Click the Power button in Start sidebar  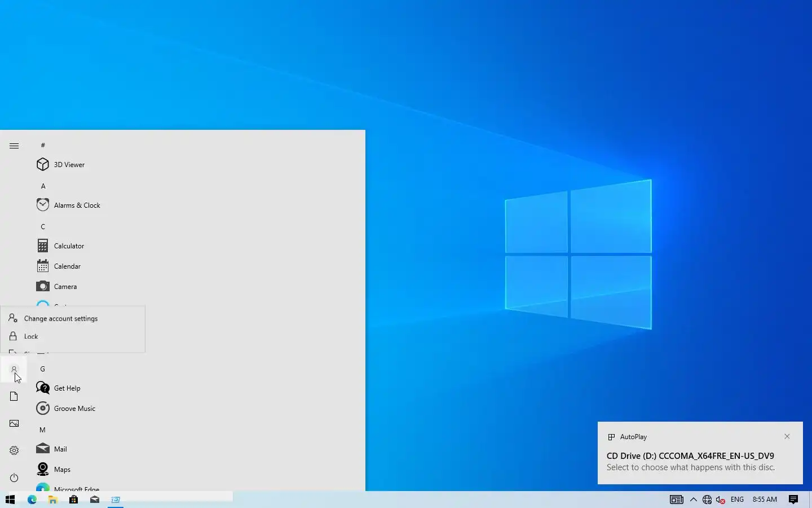[x=14, y=478]
